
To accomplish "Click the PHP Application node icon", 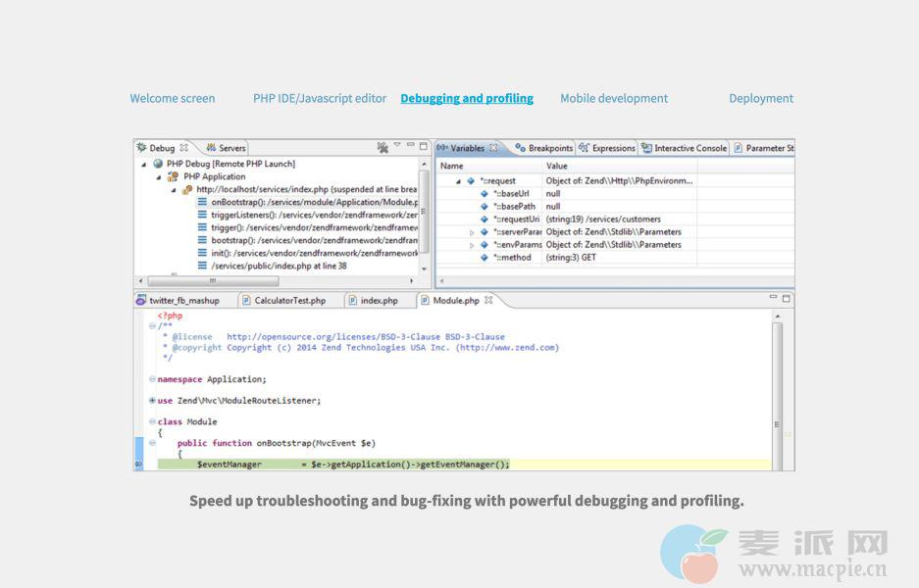I will [x=173, y=177].
